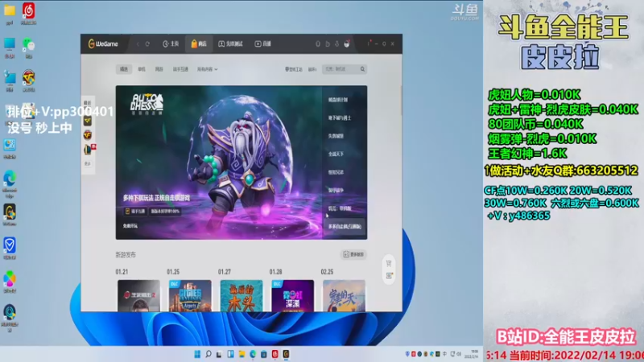Open Microsoft Store from the taskbar
The image size is (644, 362).
pyautogui.click(x=264, y=354)
